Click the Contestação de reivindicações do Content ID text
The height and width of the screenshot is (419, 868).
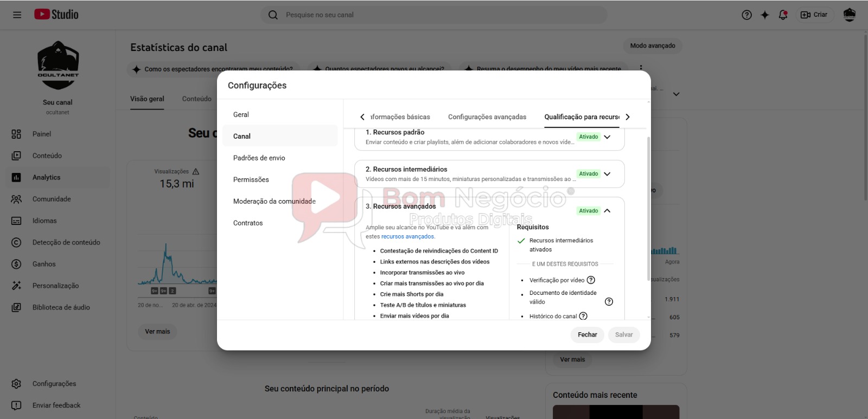pos(439,251)
